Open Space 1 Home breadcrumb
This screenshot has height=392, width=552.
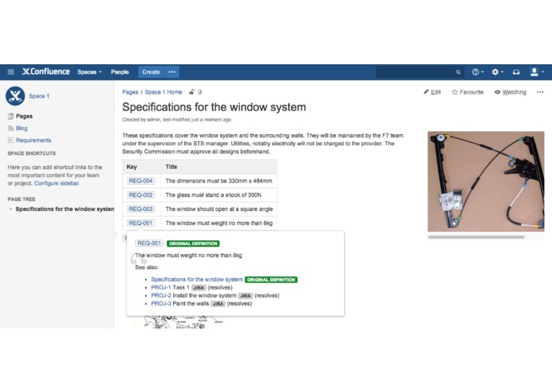click(164, 92)
